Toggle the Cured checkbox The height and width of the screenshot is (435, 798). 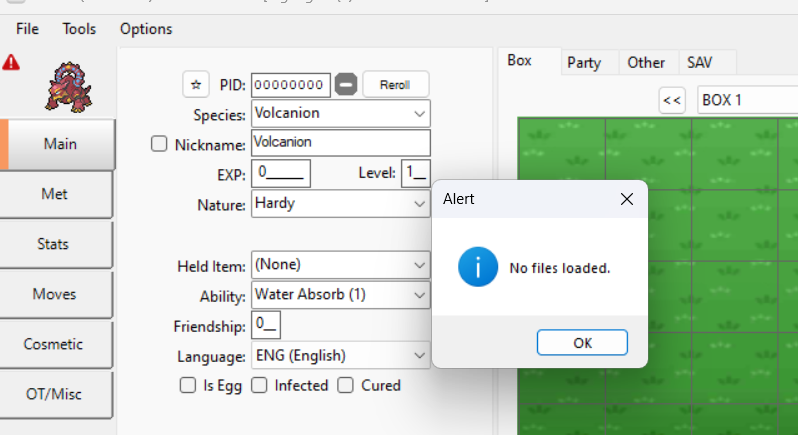tap(345, 385)
